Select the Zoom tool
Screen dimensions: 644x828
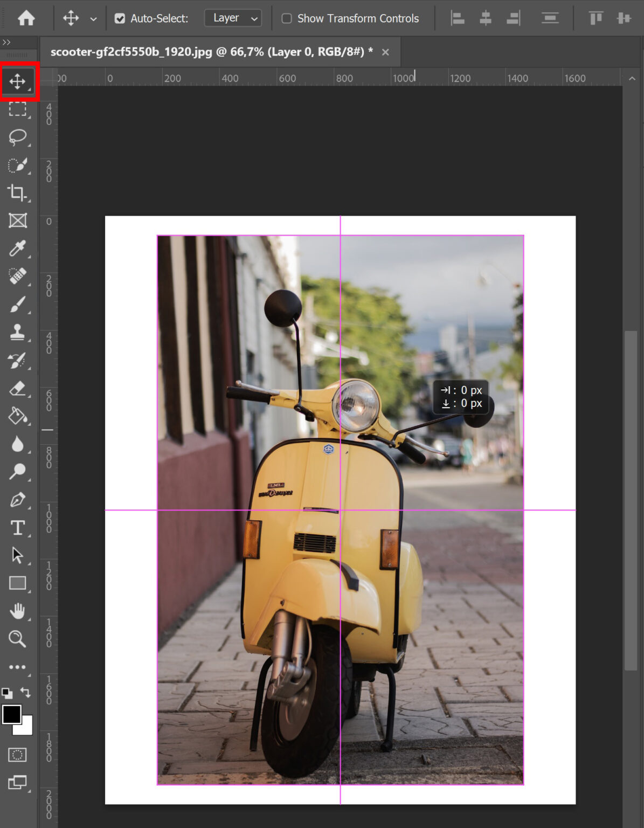pos(18,639)
